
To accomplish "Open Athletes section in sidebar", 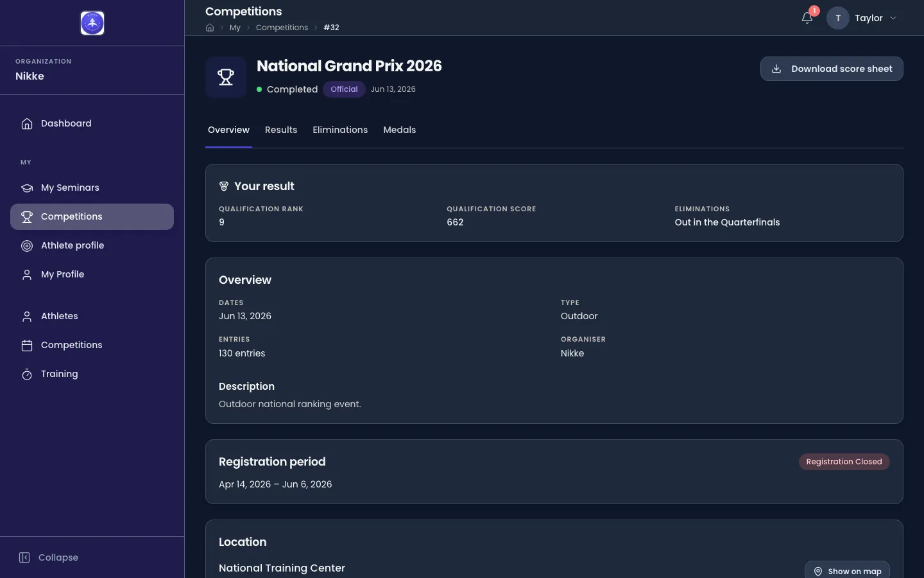I will click(x=92, y=316).
